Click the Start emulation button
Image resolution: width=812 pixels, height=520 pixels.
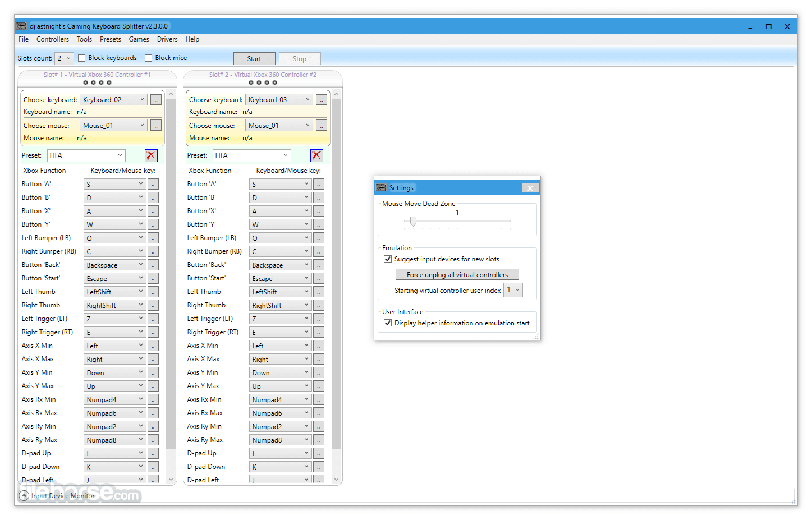[254, 59]
